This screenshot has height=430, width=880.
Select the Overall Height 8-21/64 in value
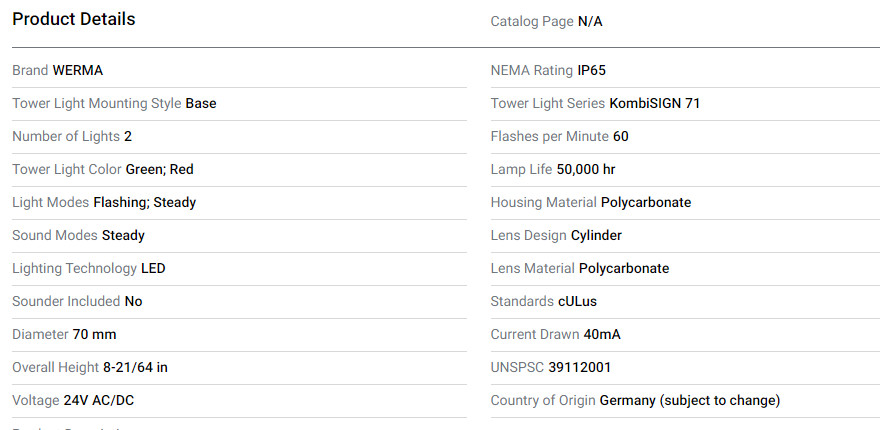135,367
